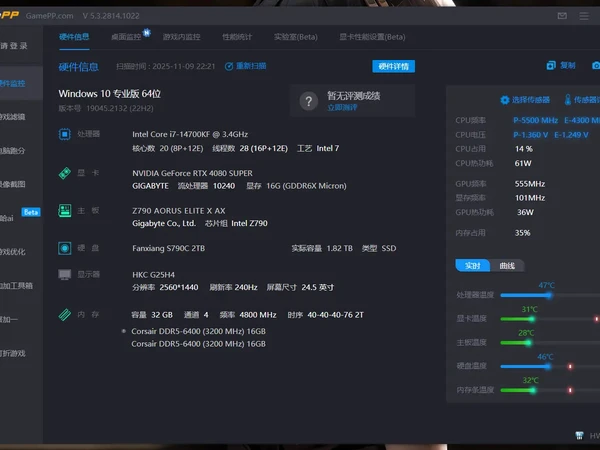Click the small icon beside HW at bottom right
This screenshot has width=600, height=450.
pos(579,435)
